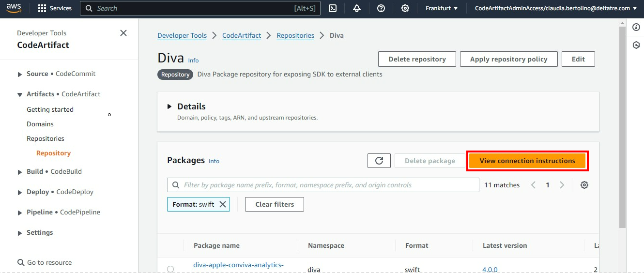Open the AWS home logo

click(14, 8)
